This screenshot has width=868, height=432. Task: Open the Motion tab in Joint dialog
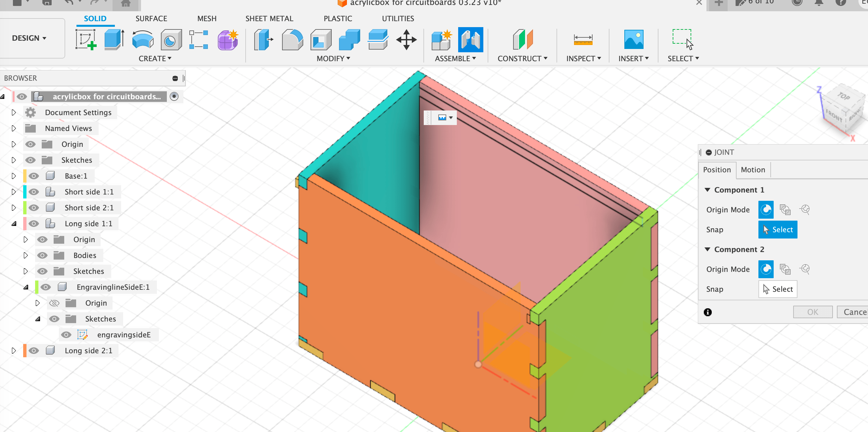coord(753,170)
